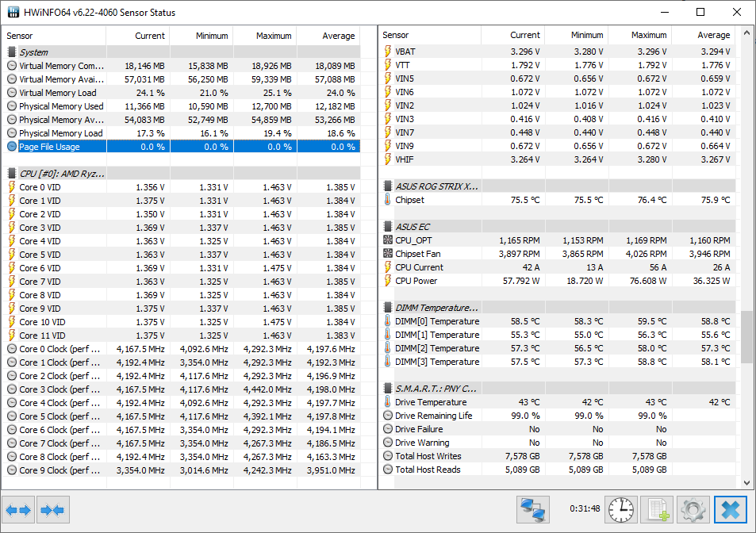Click the clock icon beside Core 0 Clock
The height and width of the screenshot is (533, 756).
coord(12,349)
